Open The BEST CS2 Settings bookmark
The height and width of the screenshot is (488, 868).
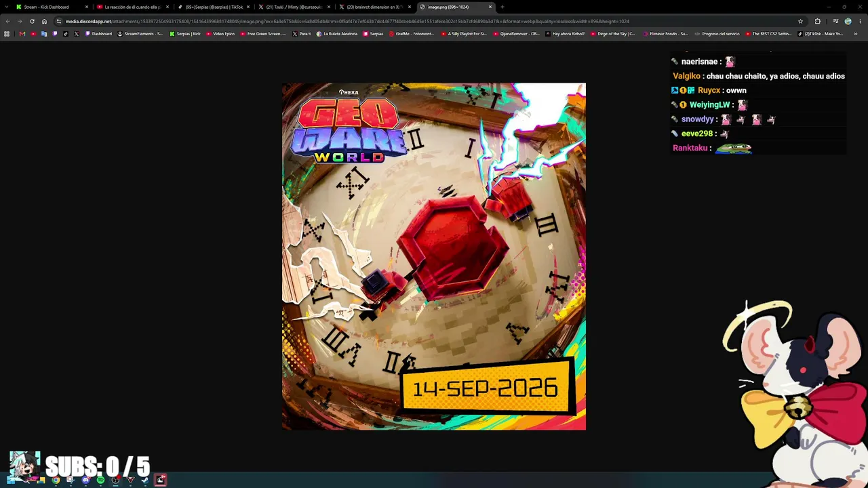(x=768, y=34)
